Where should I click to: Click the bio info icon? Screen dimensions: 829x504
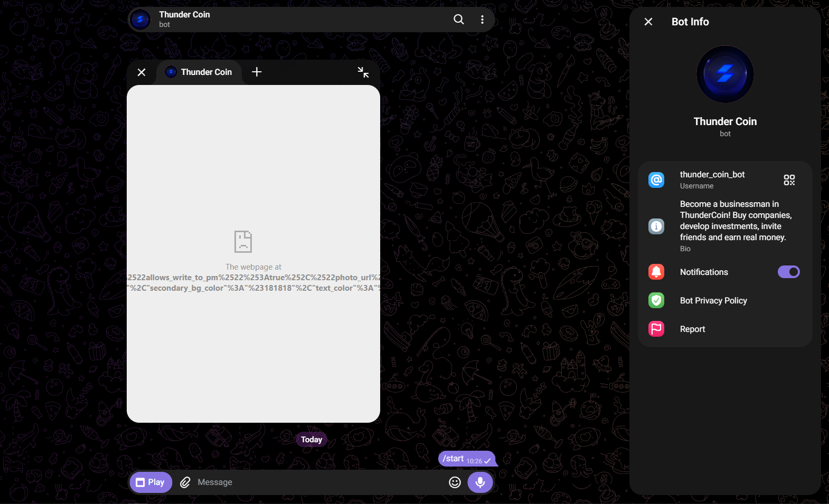click(656, 226)
